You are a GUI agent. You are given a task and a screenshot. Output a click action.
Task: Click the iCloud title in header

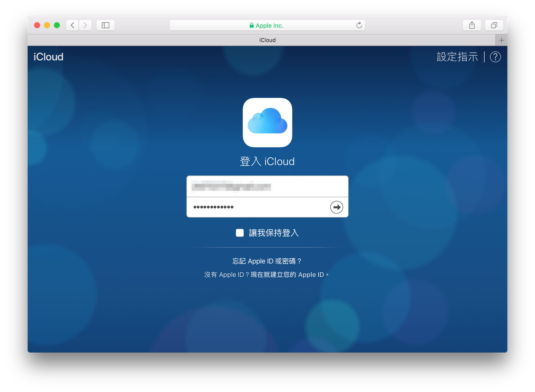click(48, 57)
